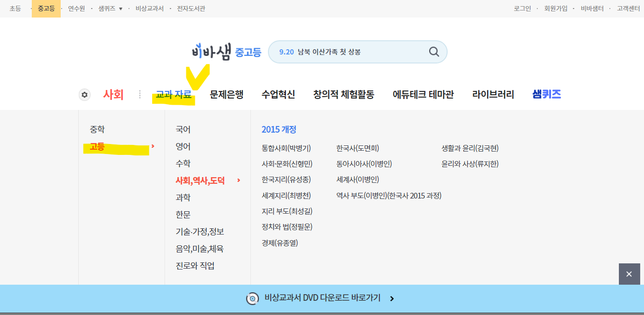Open 동아시아사(이병인) textbook
This screenshot has width=644, height=315.
[364, 164]
